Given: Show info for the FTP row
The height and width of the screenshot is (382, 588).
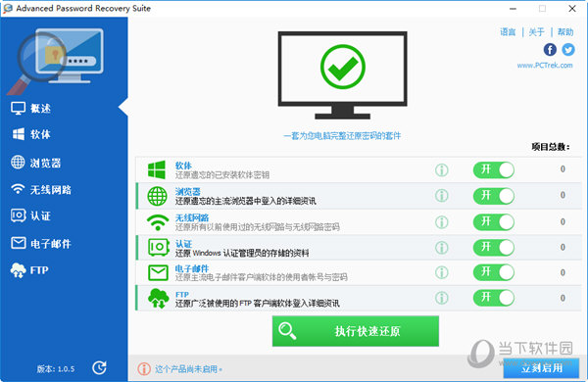Looking at the screenshot, I should [x=442, y=298].
